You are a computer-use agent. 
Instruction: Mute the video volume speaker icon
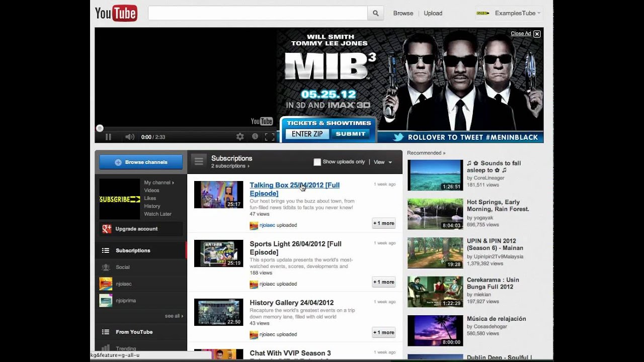pyautogui.click(x=130, y=137)
